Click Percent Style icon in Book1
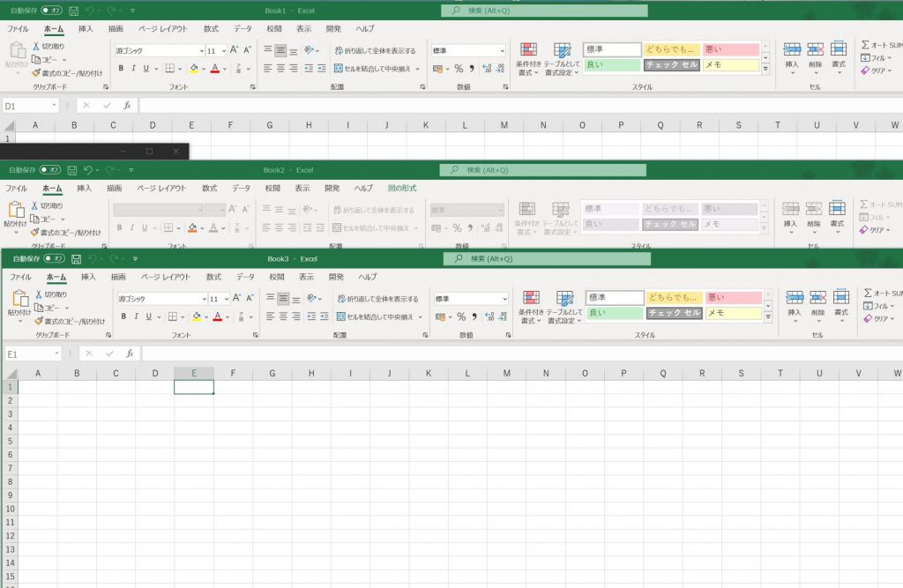Image resolution: width=903 pixels, height=588 pixels. click(x=459, y=69)
